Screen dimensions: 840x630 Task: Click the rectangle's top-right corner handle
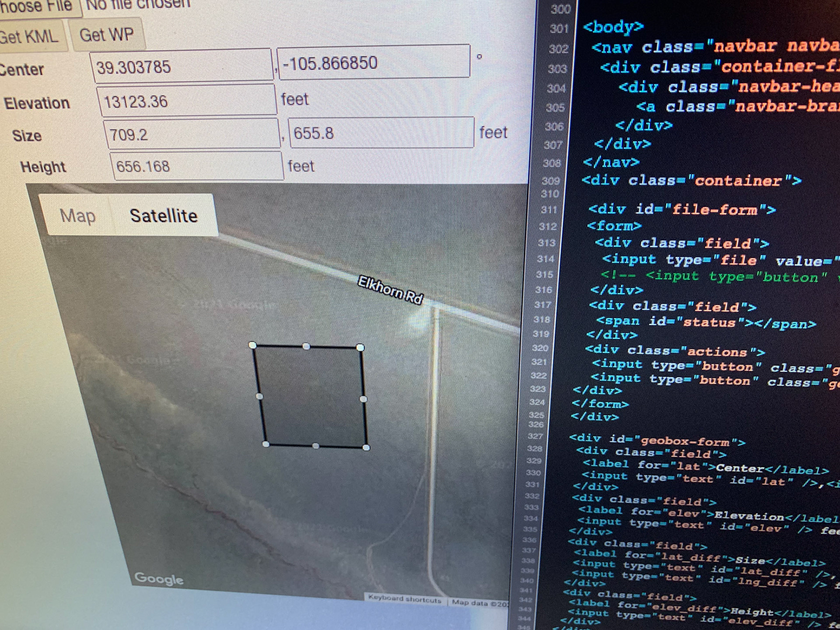coord(360,347)
